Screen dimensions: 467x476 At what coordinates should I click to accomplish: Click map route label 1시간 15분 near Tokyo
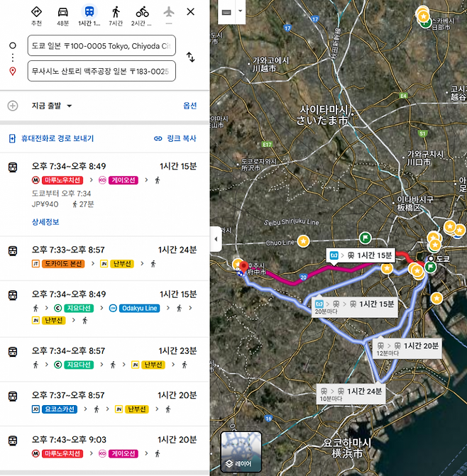pos(361,255)
